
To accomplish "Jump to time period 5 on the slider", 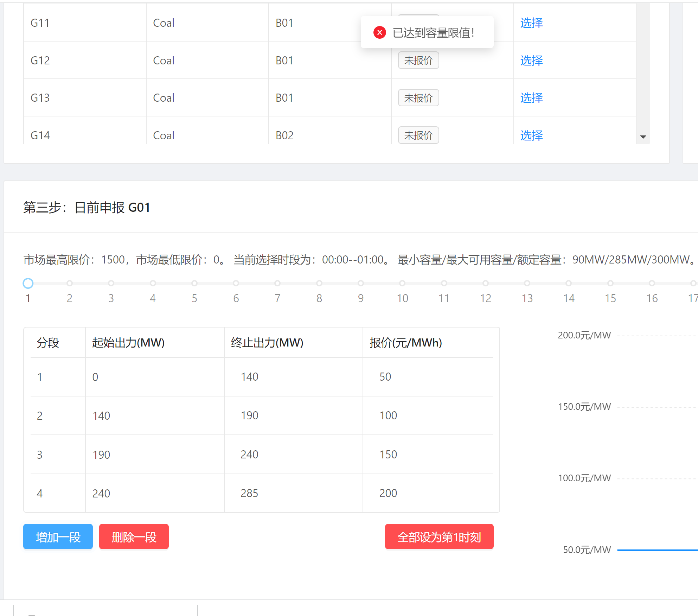I will click(194, 283).
